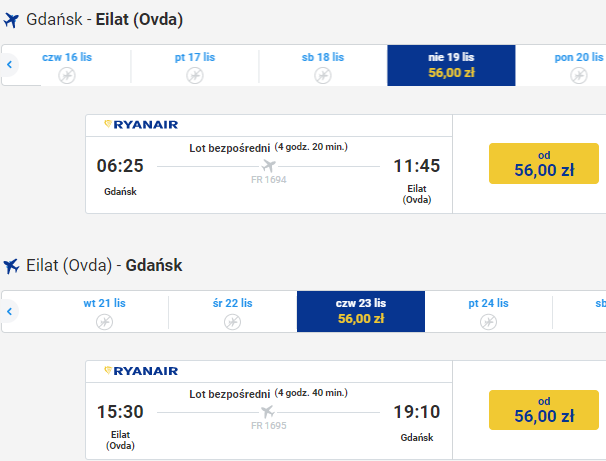Screen dimensions: 606x461
Task: Select the czw 23 lis return date tab
Action: coord(361,311)
